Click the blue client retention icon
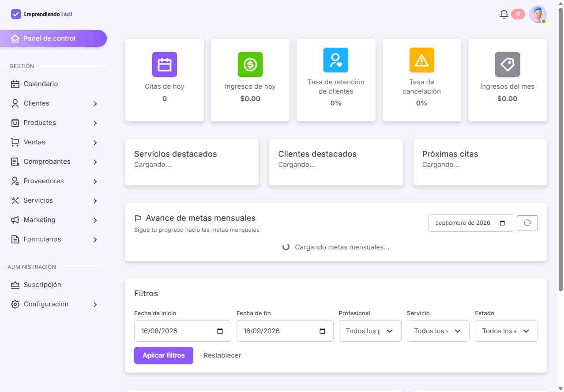The height and width of the screenshot is (392, 564). click(x=336, y=60)
